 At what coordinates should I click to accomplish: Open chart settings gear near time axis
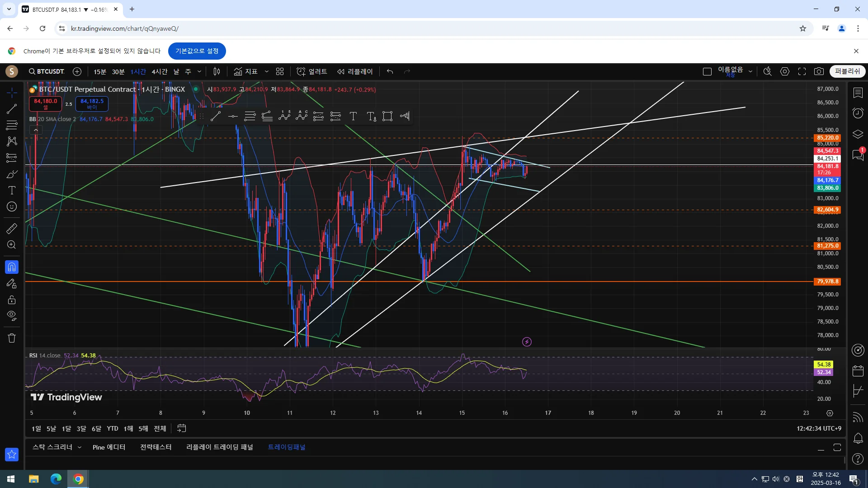pos(830,413)
